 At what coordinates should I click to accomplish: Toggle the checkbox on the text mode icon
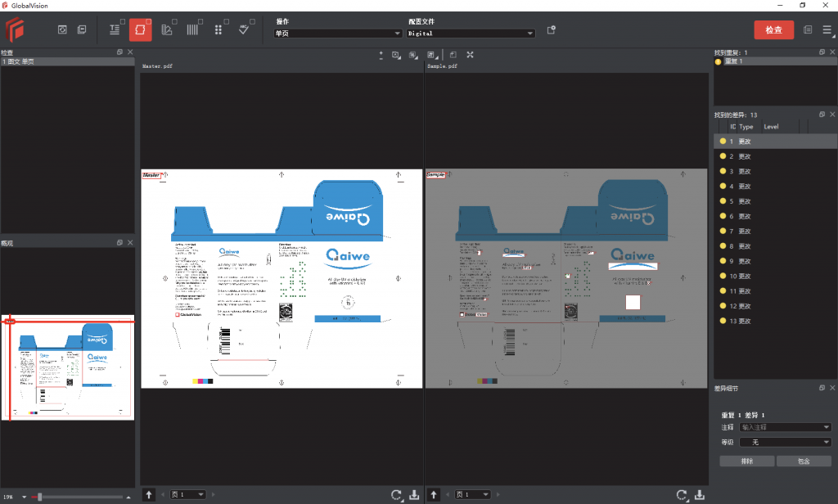(123, 22)
